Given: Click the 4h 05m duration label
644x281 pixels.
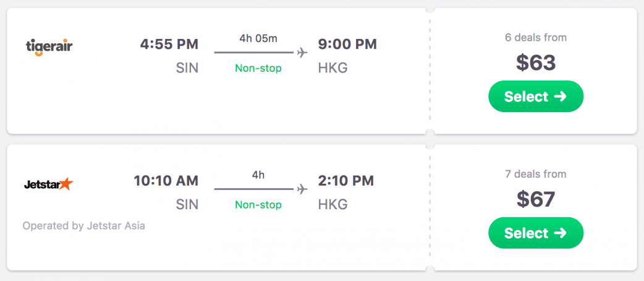Looking at the screenshot, I should click(258, 38).
